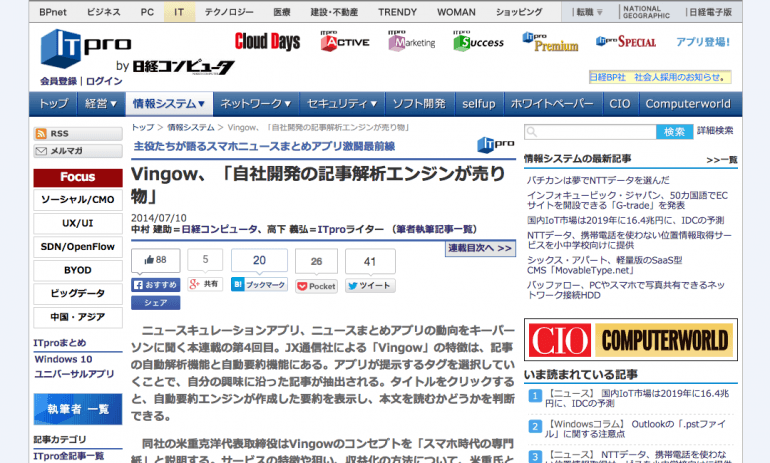
Task: Open the 情報システム breadcrumb link
Action: tap(191, 128)
